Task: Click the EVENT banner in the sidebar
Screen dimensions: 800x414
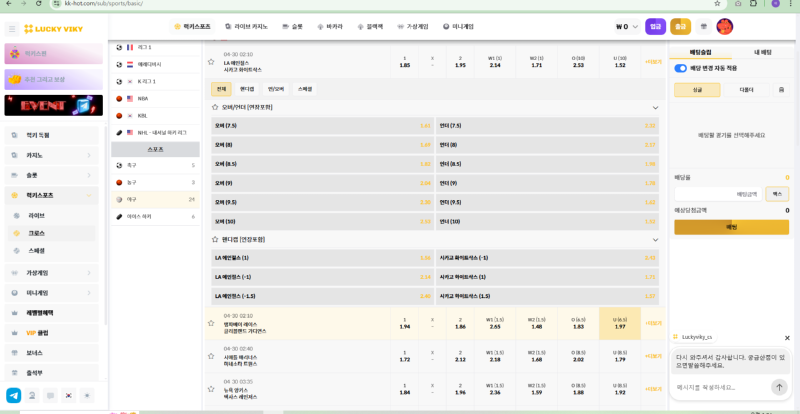Action: (x=53, y=105)
